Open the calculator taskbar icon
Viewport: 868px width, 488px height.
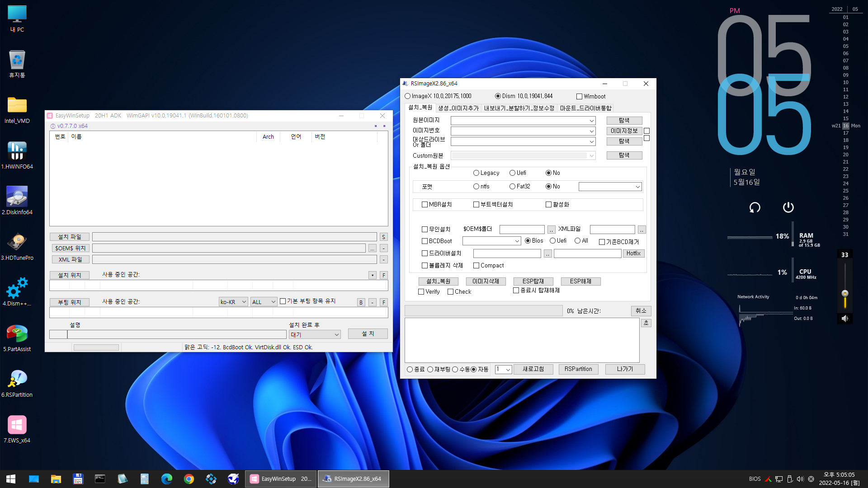pos(145,479)
